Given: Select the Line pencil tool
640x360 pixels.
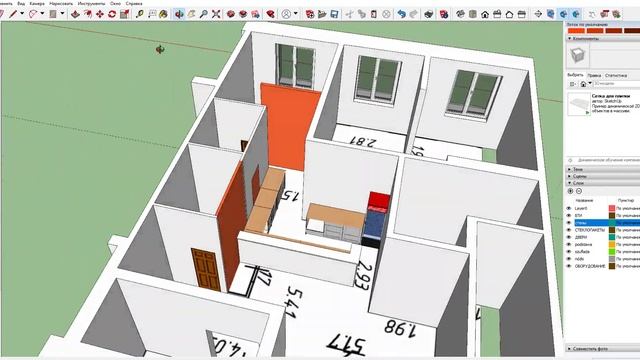Looking at the screenshot, I should tap(13, 14).
